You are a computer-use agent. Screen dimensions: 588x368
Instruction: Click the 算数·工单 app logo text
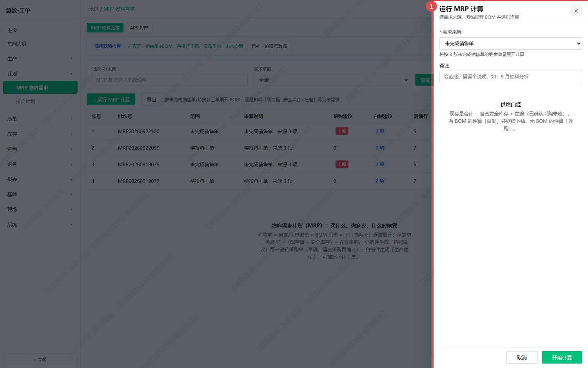(18, 11)
